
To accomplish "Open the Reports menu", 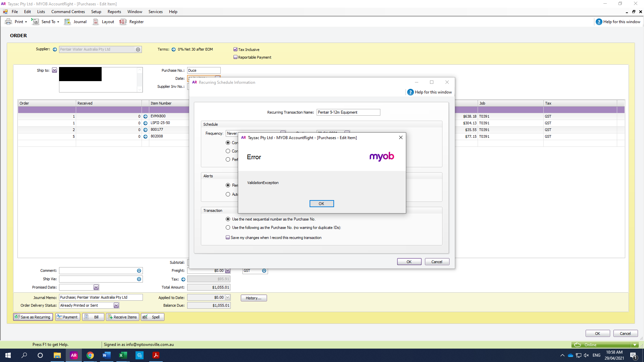I will (x=114, y=11).
